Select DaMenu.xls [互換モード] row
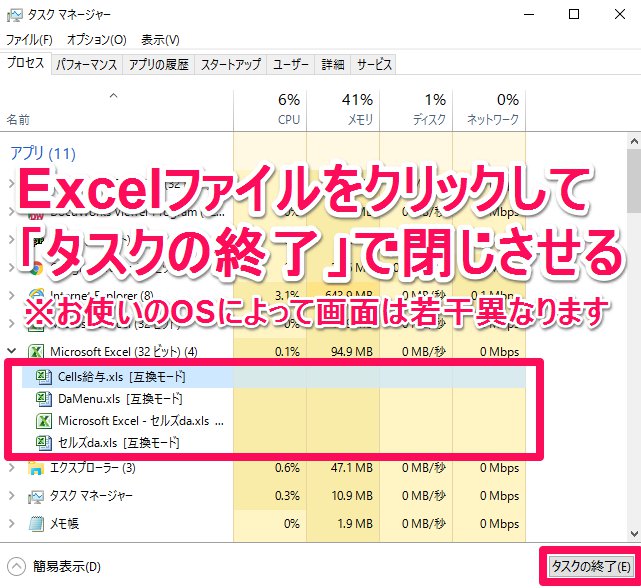Screen dimensions: 641x588 click(273, 399)
